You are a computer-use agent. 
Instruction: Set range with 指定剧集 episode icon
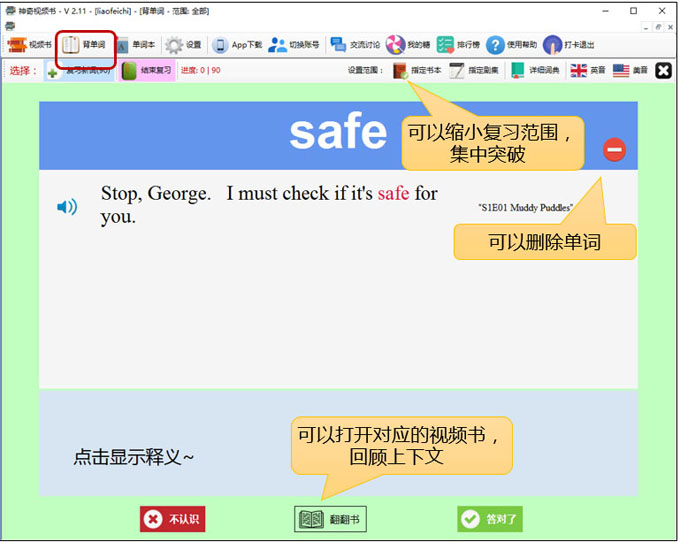pos(474,70)
